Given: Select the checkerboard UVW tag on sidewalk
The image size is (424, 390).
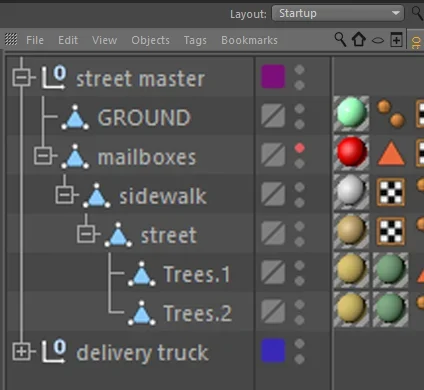Looking at the screenshot, I should pyautogui.click(x=391, y=192).
